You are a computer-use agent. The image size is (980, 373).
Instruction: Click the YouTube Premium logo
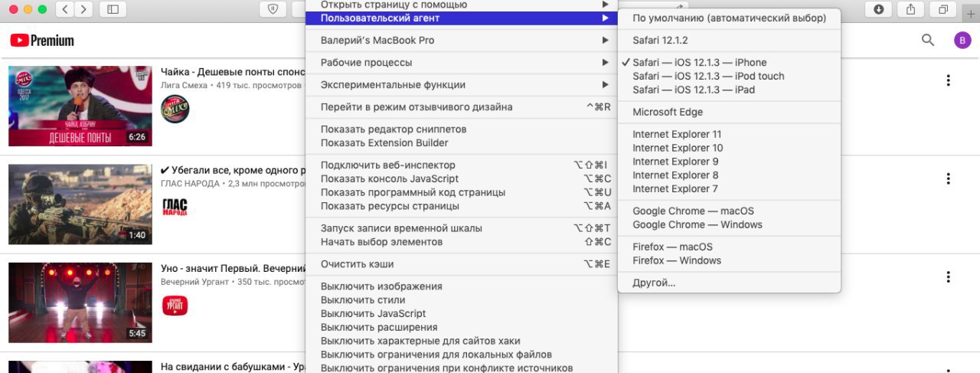42,40
